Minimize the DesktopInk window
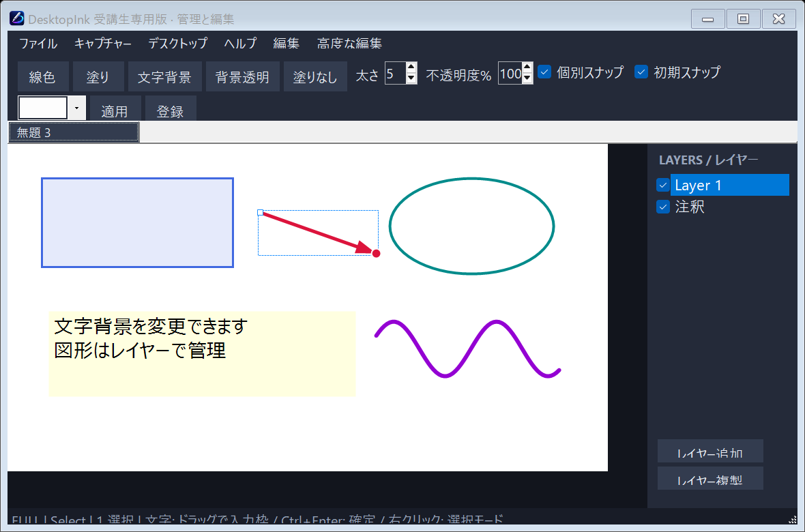The height and width of the screenshot is (532, 805). [x=708, y=19]
